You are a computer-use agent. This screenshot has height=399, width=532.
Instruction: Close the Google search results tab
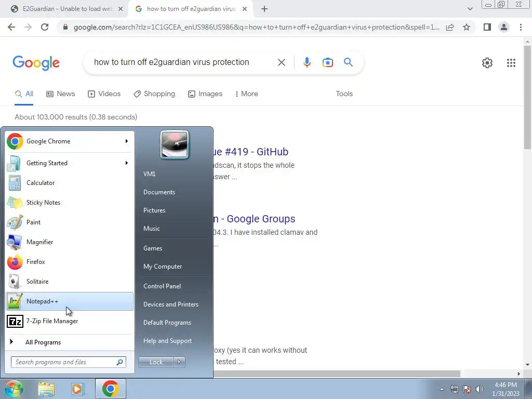[x=245, y=9]
